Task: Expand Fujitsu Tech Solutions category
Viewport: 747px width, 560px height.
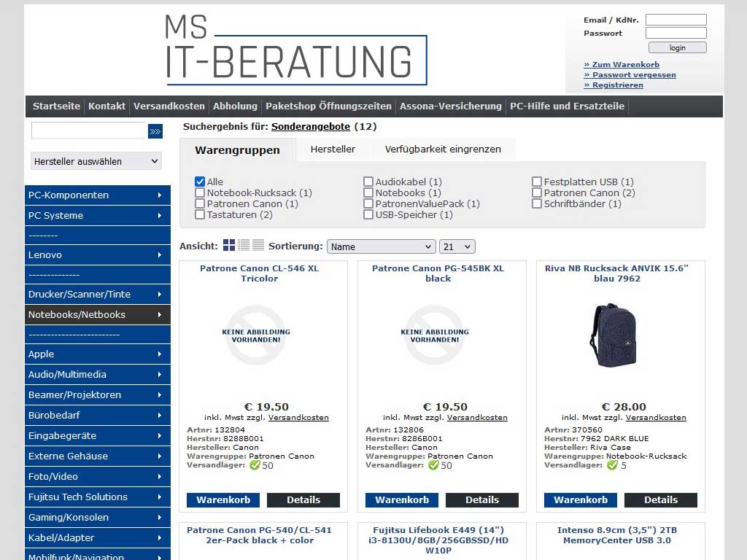Action: 98,497
